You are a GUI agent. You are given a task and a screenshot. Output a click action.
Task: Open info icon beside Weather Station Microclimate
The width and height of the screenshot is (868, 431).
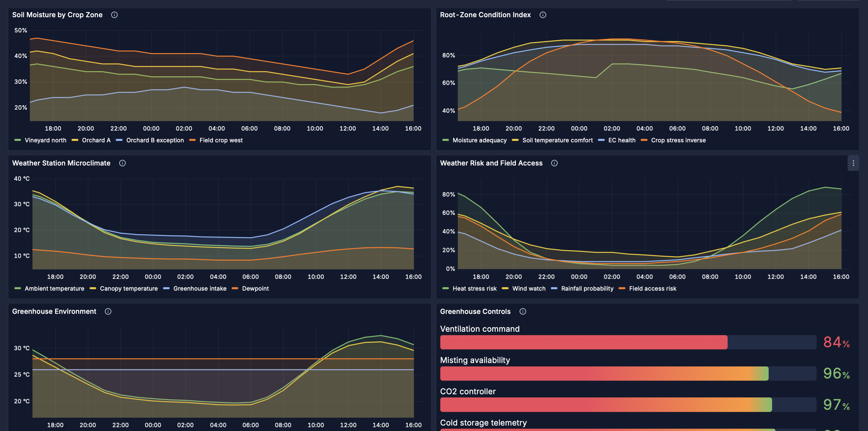coord(122,163)
